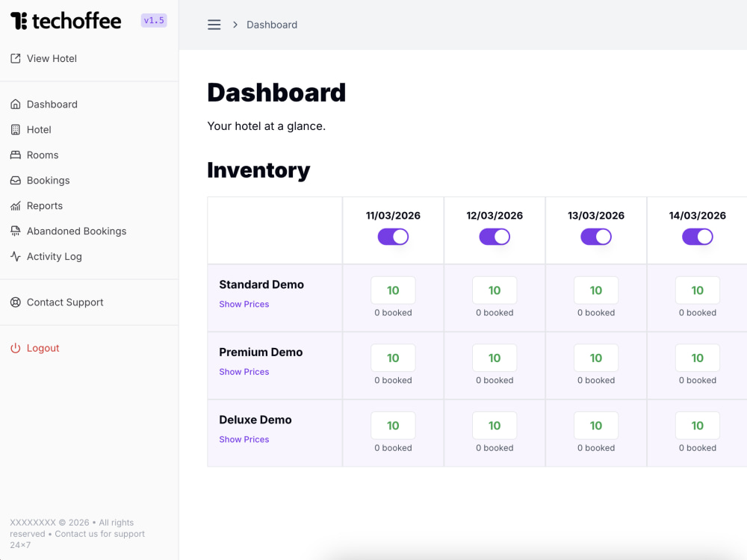This screenshot has height=560, width=747.
Task: Edit Deluxe Demo inventory for 13/03/2026
Action: coord(596,426)
